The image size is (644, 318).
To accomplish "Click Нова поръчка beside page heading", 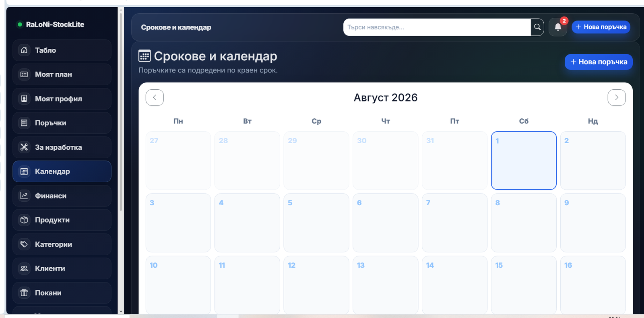I will 599,62.
